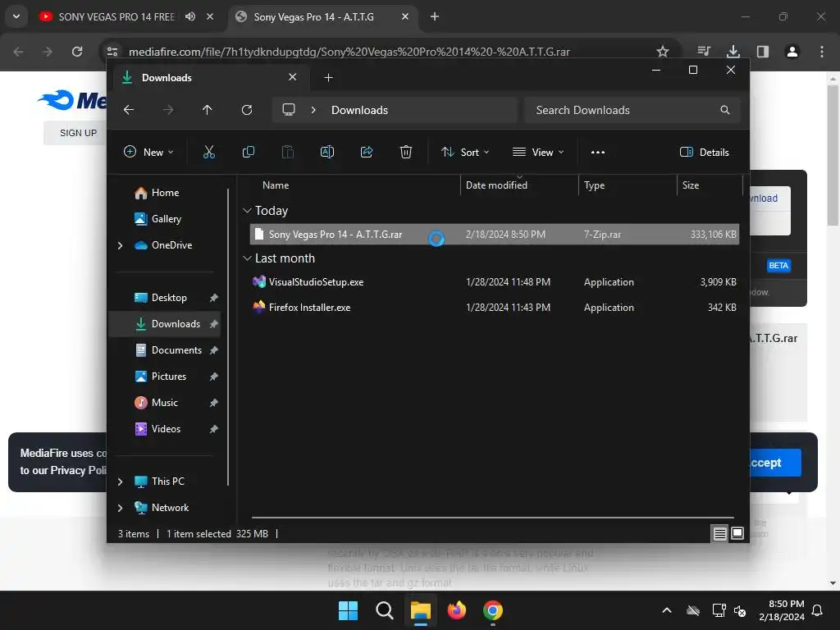The image size is (840, 630).
Task: Open Windows Start menu
Action: point(348,610)
